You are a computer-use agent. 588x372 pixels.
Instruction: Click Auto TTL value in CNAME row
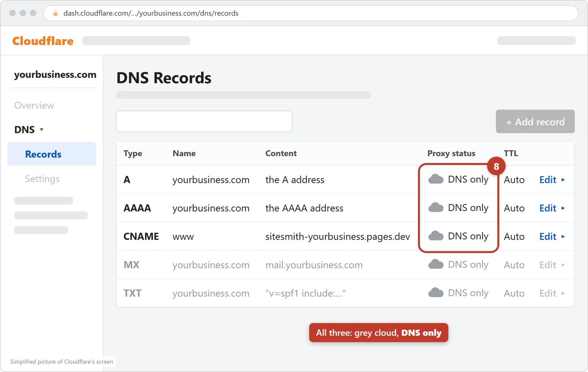coord(514,236)
